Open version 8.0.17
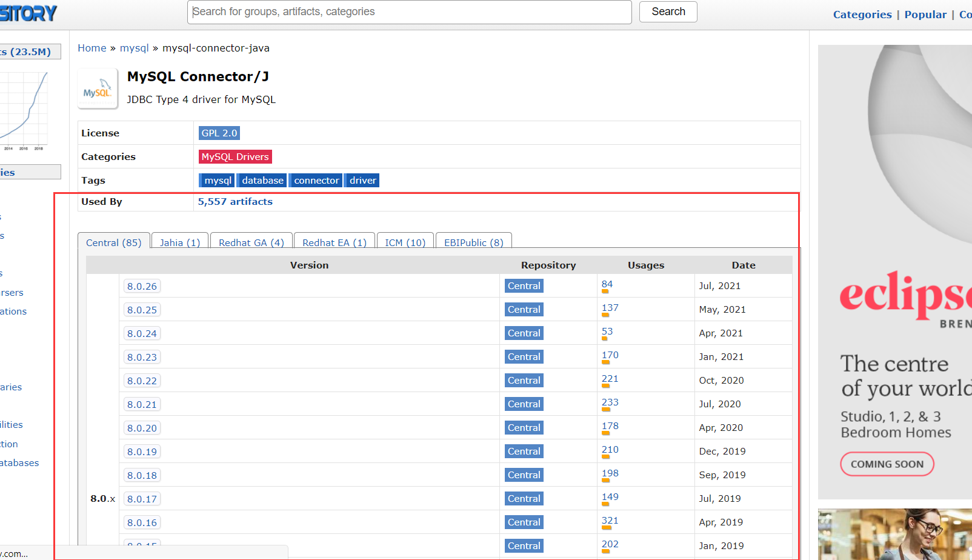Screen dimensions: 972x560 (142, 499)
